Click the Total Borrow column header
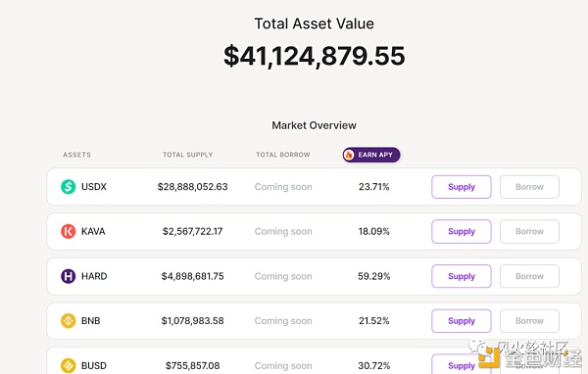588x374 pixels. click(x=283, y=155)
